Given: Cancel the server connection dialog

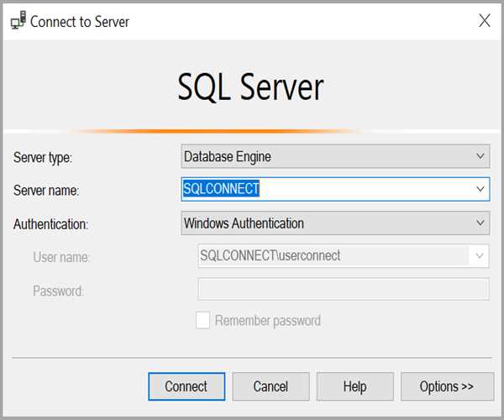Looking at the screenshot, I should 270,386.
